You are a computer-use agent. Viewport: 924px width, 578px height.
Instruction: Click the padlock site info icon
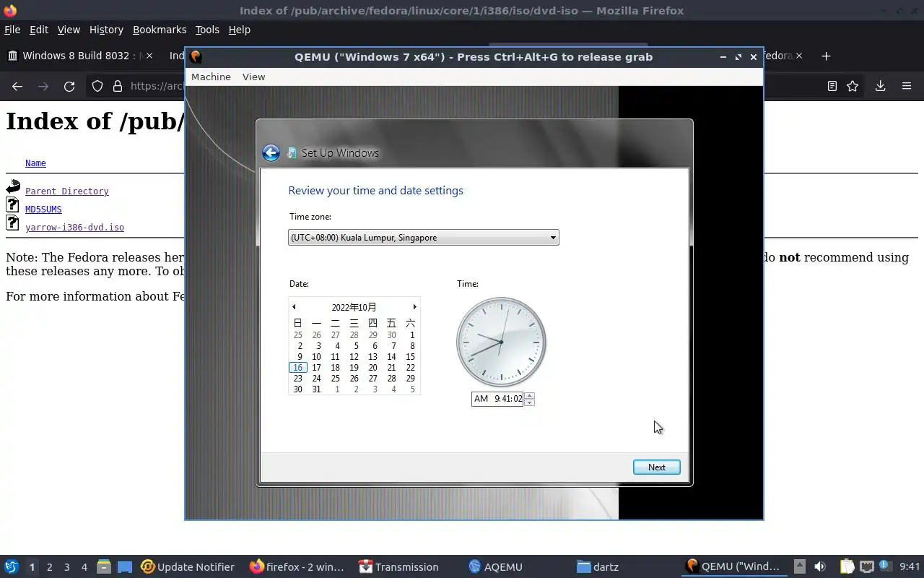[117, 86]
